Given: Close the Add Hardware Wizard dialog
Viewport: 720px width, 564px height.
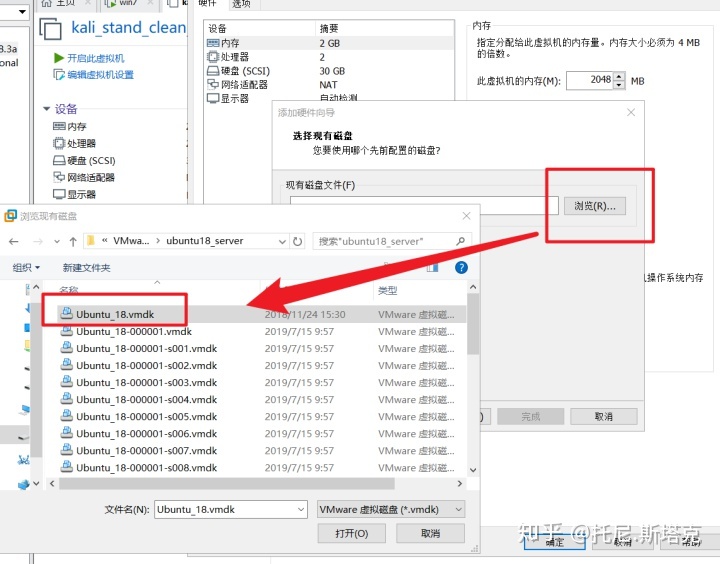Looking at the screenshot, I should [631, 113].
